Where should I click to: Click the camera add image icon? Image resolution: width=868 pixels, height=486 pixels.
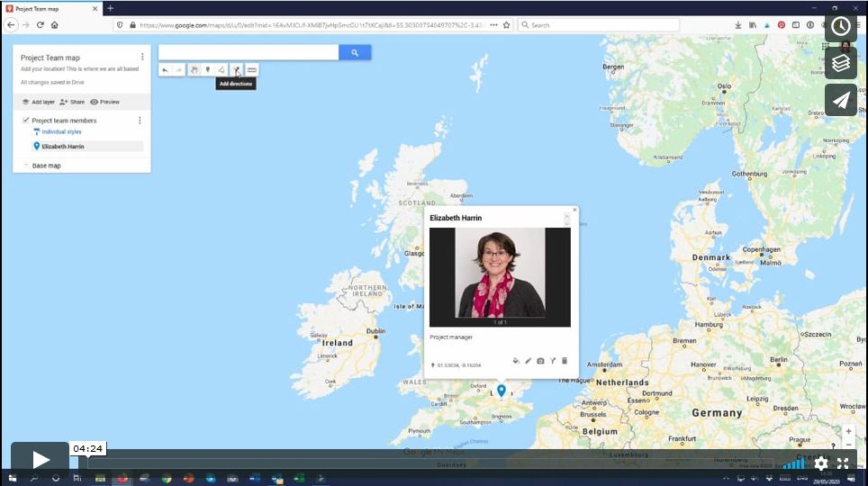click(x=540, y=361)
